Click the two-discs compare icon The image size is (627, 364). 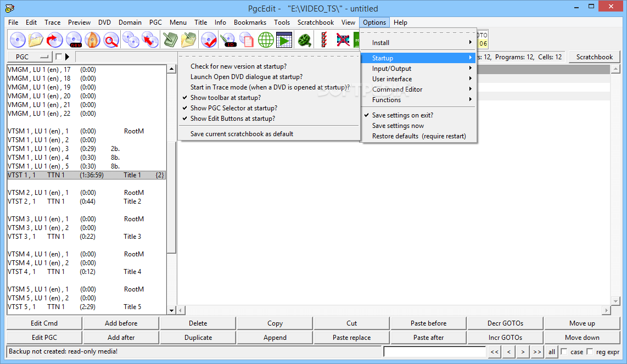131,40
